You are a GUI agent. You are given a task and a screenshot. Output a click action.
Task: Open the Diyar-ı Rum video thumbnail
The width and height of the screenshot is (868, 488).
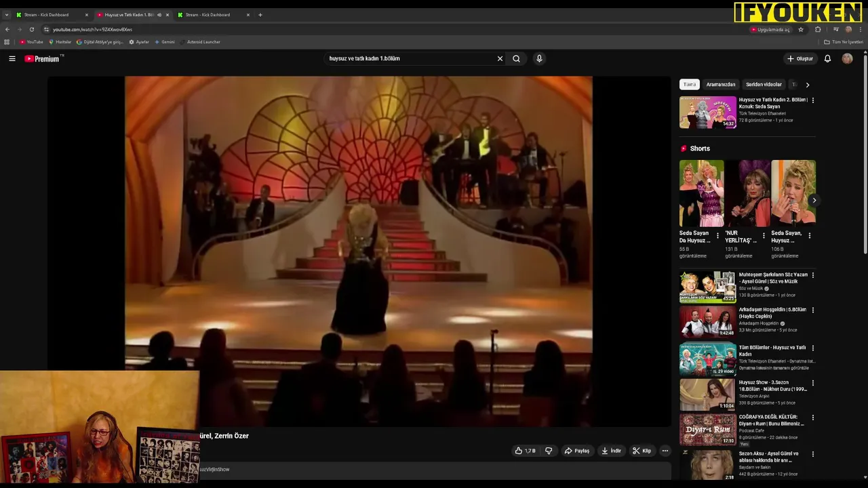(708, 430)
